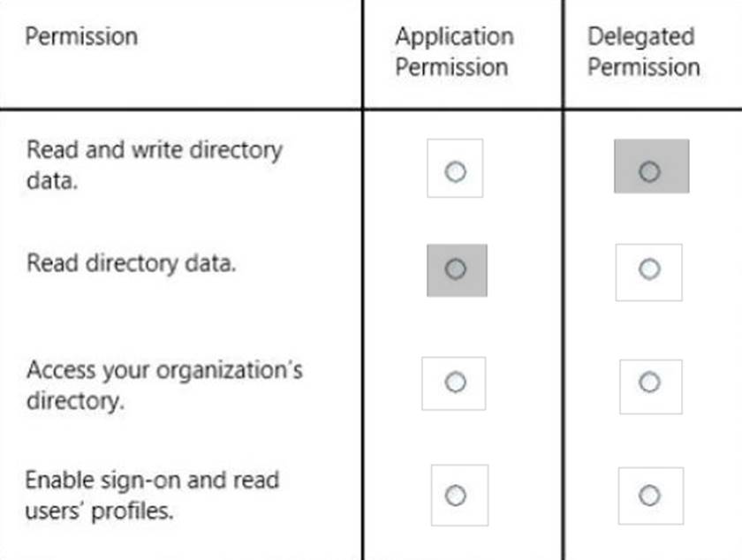Click 'Access your organization's directory.' label text
The image size is (742, 560).
[164, 384]
